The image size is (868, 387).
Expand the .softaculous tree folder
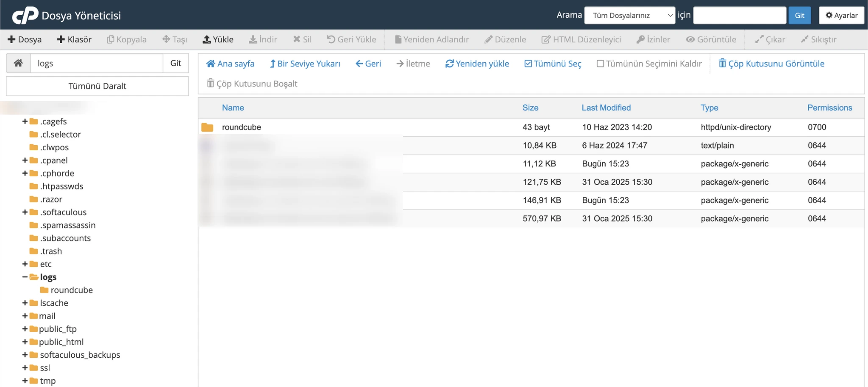(25, 212)
